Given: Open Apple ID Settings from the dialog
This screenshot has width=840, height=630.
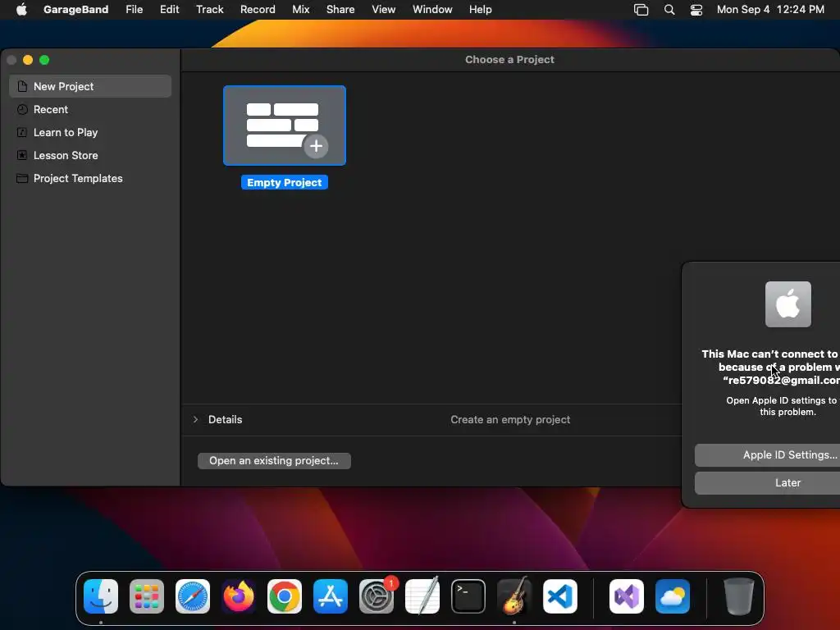Looking at the screenshot, I should (767, 454).
